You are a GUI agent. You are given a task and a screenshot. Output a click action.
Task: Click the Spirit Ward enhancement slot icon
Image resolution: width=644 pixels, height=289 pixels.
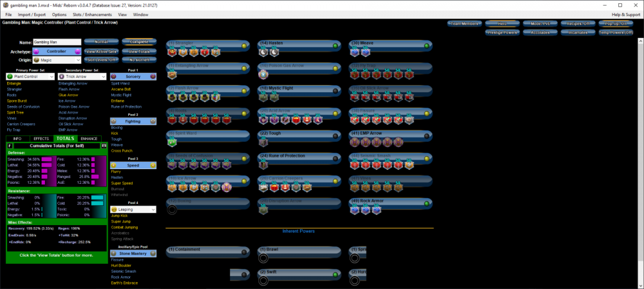point(173,141)
